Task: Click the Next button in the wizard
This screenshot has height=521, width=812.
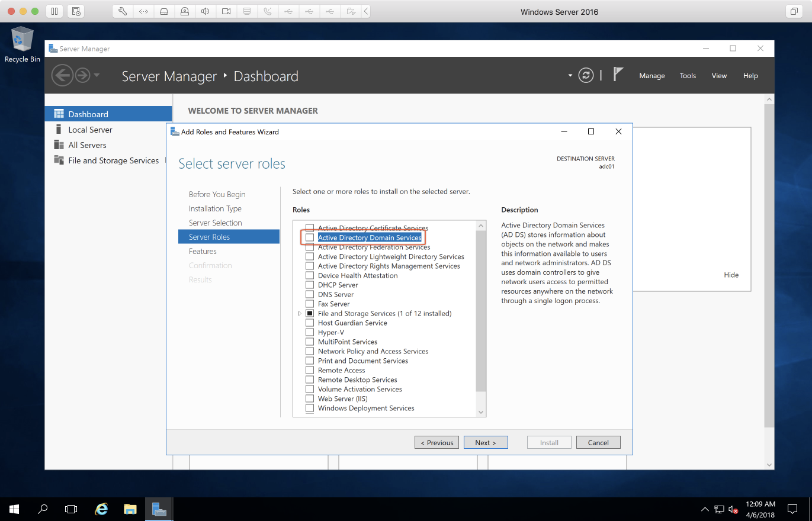Action: point(485,442)
